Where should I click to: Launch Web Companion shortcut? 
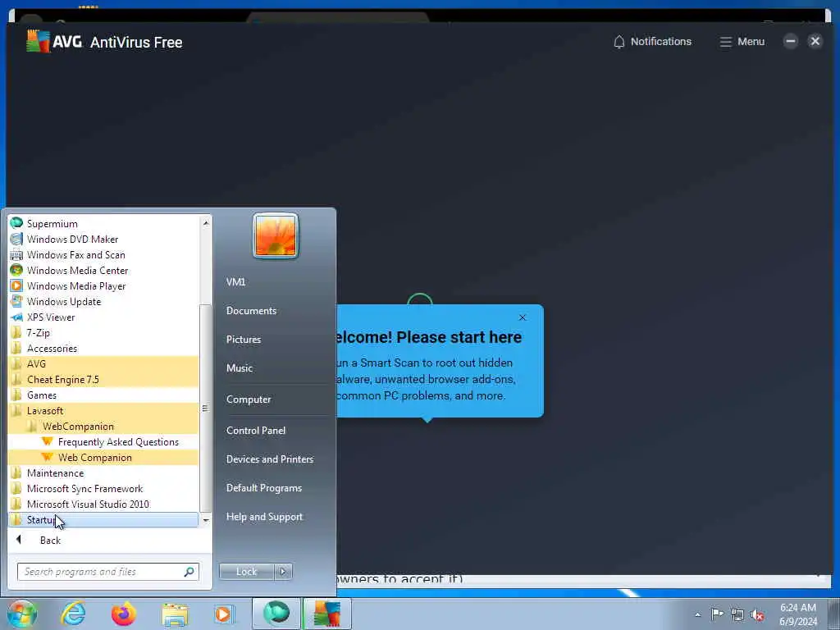[x=103, y=457]
